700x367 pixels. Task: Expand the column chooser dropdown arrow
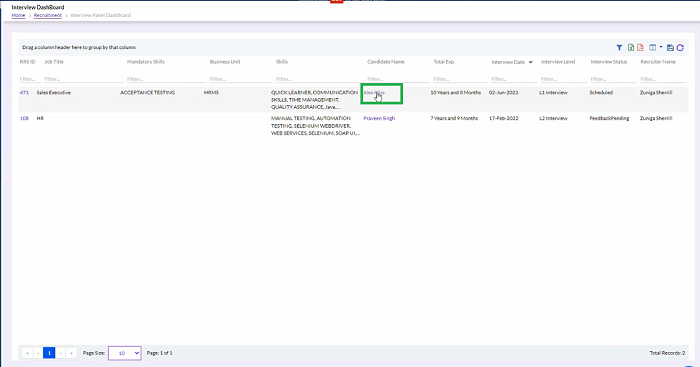click(x=661, y=47)
